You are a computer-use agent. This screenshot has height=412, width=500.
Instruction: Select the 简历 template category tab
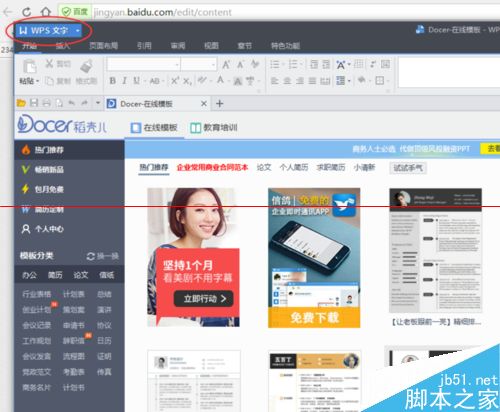point(55,275)
